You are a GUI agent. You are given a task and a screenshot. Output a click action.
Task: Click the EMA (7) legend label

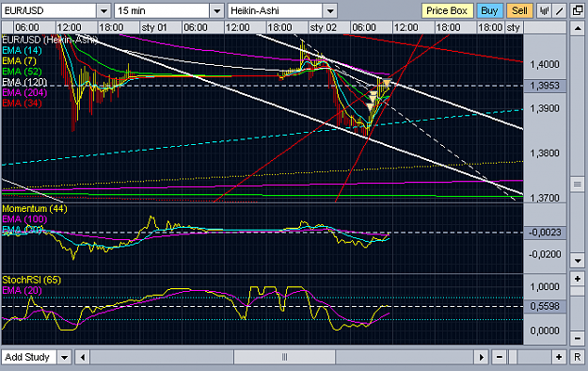point(19,61)
